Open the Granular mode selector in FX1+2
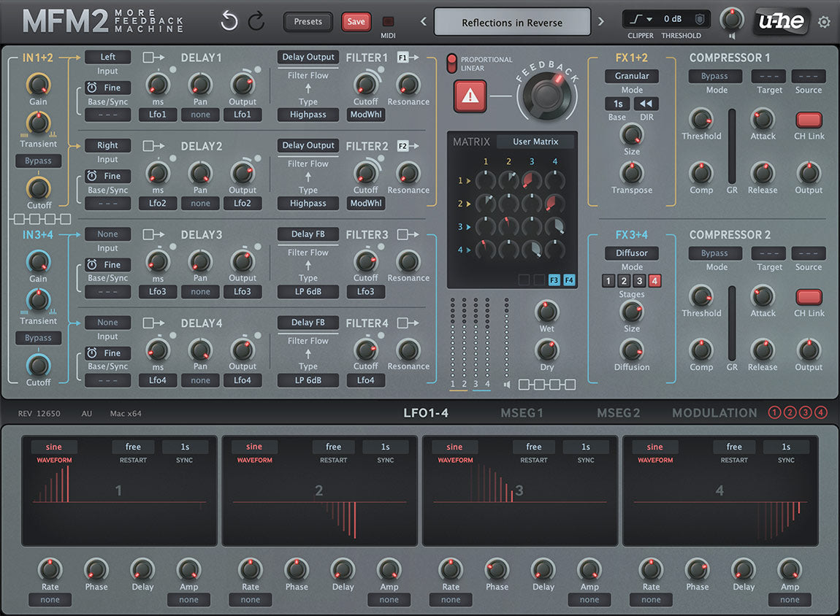This screenshot has height=616, width=840. 631,76
